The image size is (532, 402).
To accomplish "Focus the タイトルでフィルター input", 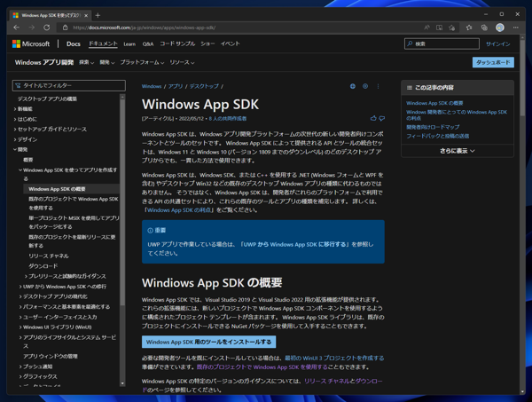I will (x=69, y=85).
